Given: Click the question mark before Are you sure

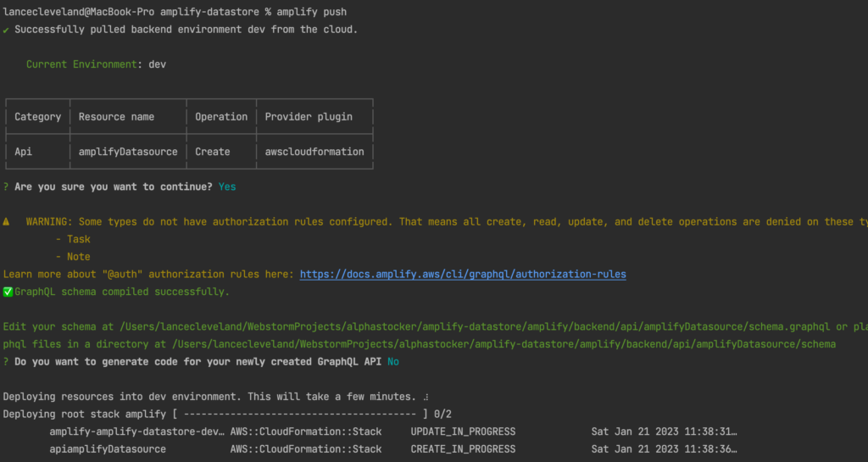Looking at the screenshot, I should pos(6,186).
